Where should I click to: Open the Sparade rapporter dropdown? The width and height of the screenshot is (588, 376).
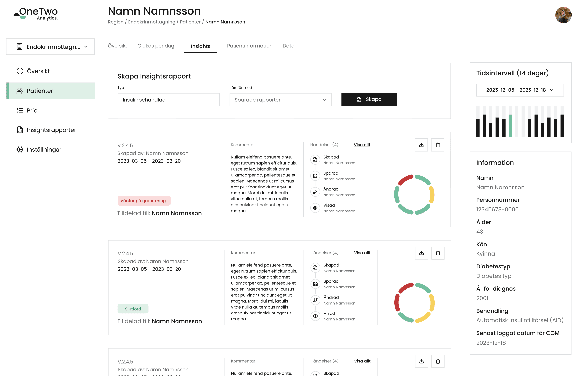280,100
